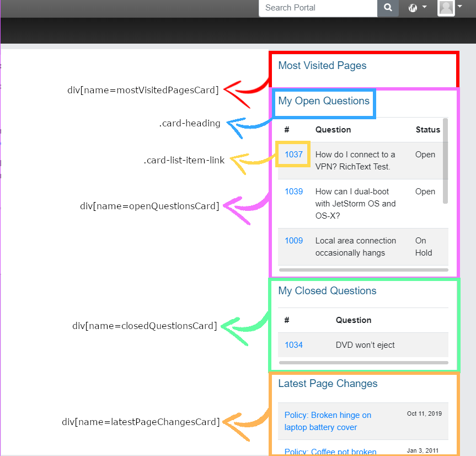Click the My Open Questions heading
Viewport: 476px width, 456px height.
324,101
